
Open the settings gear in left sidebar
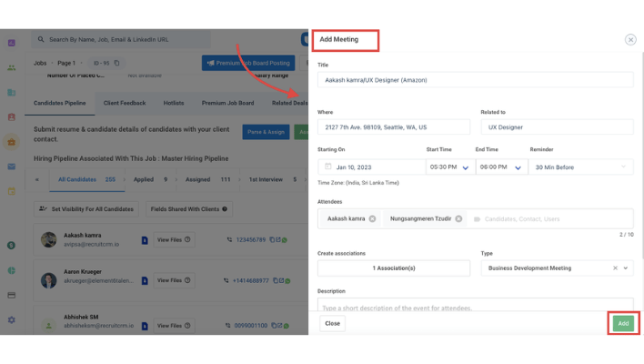click(x=12, y=319)
